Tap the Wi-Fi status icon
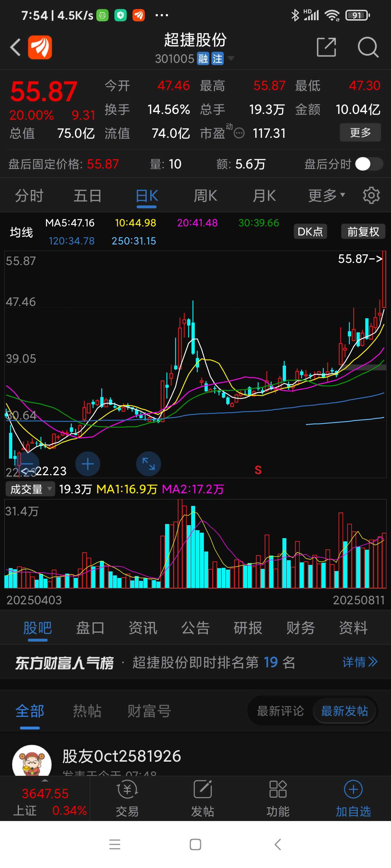This screenshot has width=391, height=868. point(332,15)
